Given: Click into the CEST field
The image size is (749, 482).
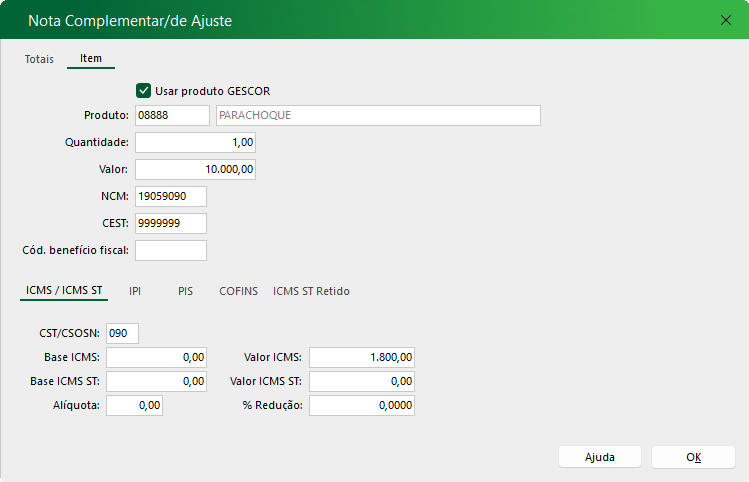Looking at the screenshot, I should coord(170,223).
